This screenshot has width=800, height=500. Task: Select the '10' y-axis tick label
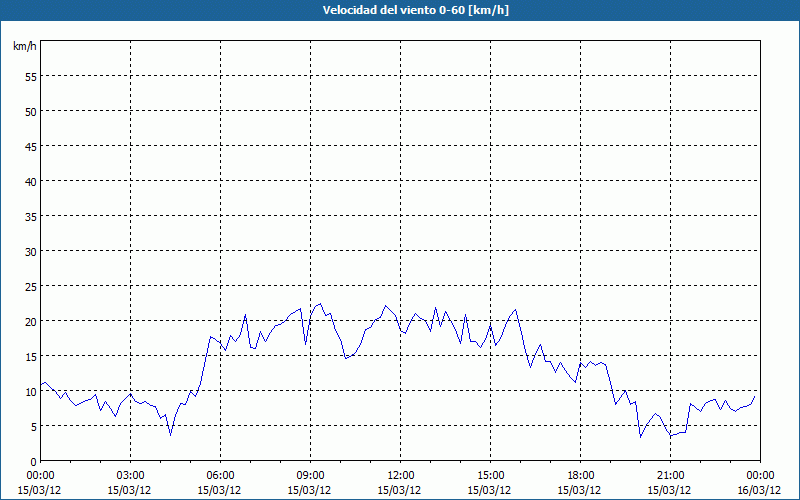30,392
